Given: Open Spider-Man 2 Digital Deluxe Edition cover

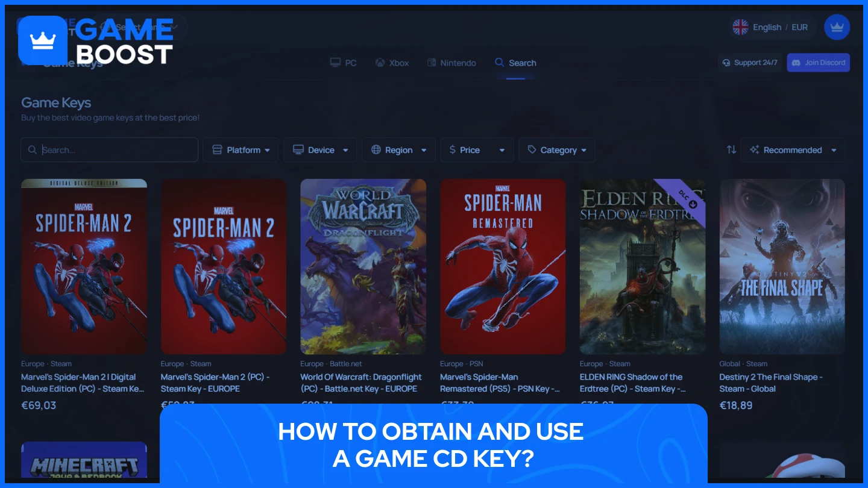Looking at the screenshot, I should click(x=84, y=266).
